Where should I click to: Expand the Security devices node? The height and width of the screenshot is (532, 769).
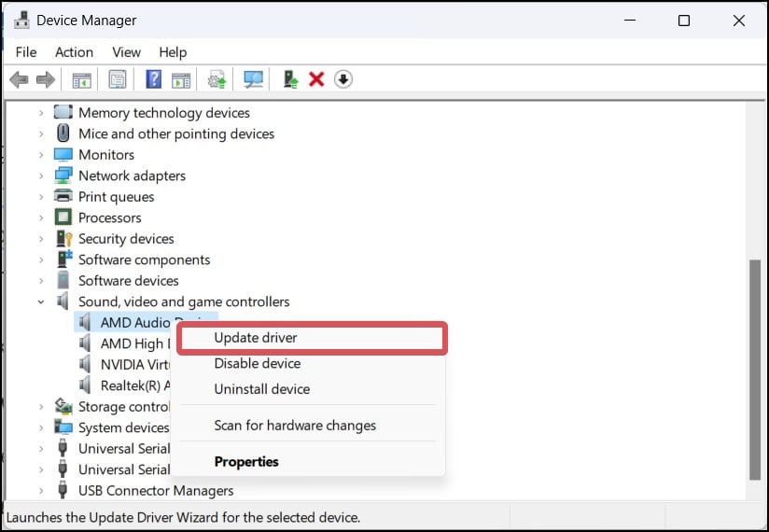point(41,239)
